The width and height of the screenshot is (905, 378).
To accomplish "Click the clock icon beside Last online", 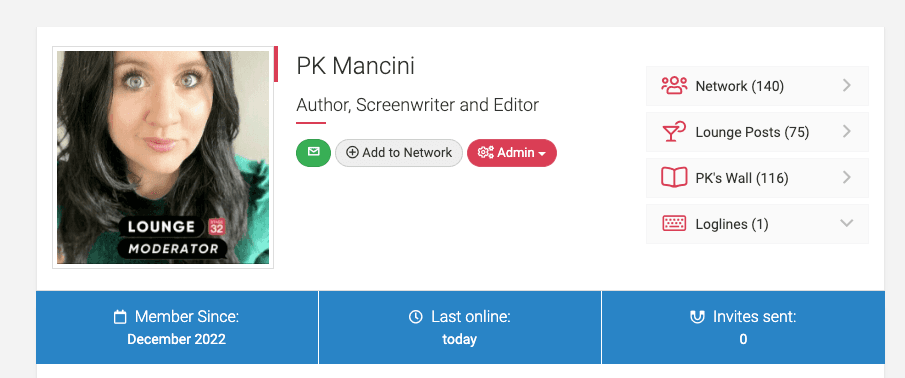I will coord(416,317).
